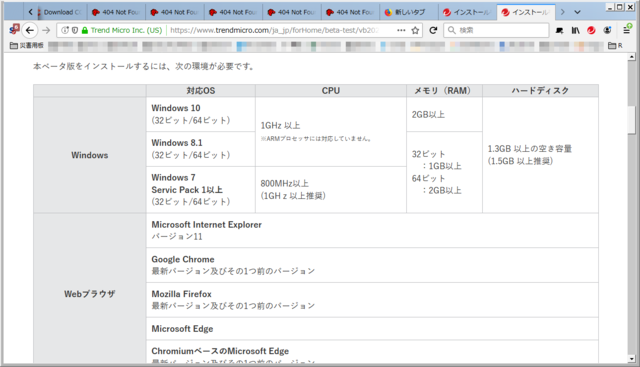Open the page actions three-dot menu
The image size is (640, 367).
coord(401,30)
